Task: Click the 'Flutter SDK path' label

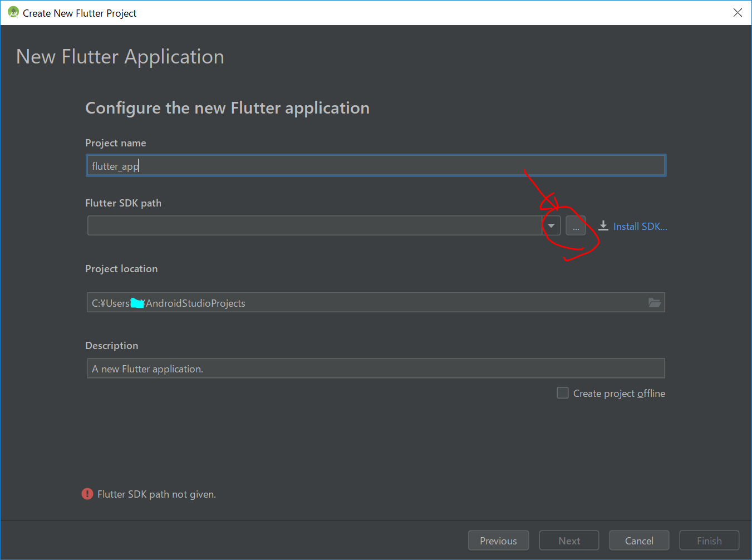Action: [x=123, y=203]
